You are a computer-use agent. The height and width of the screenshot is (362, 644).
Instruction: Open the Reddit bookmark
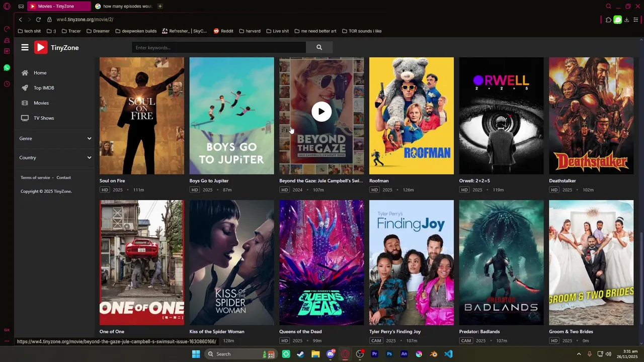click(223, 31)
